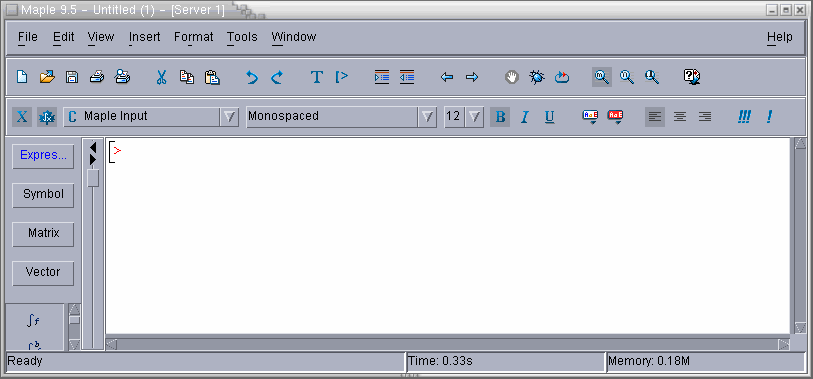This screenshot has height=379, width=813.
Task: Insert text with the T icon
Action: pos(317,77)
